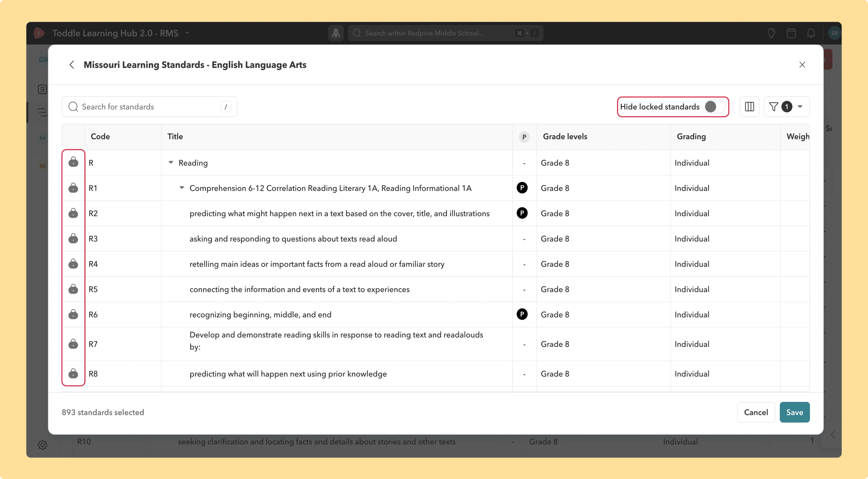Click the 893 standards selected label
This screenshot has height=479, width=868.
pos(103,412)
